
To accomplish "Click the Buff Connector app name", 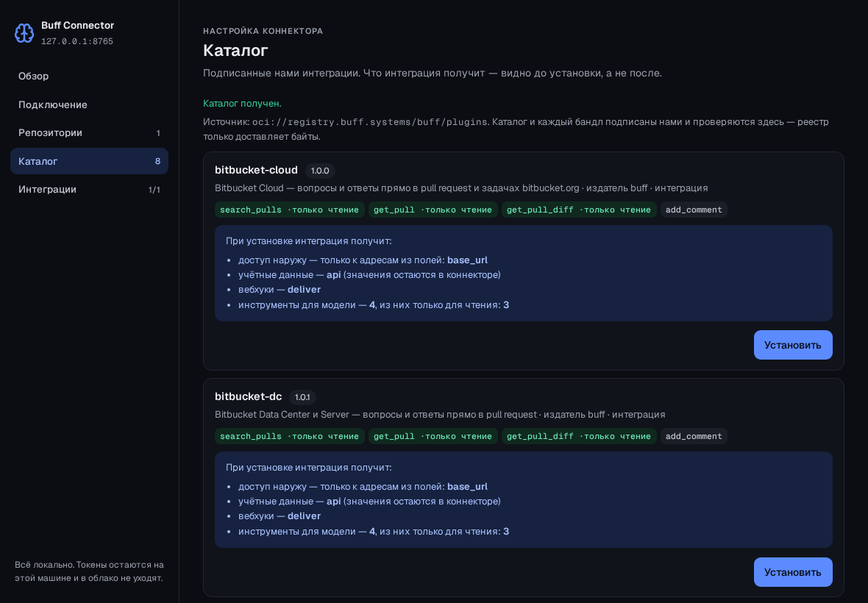I will pos(77,26).
